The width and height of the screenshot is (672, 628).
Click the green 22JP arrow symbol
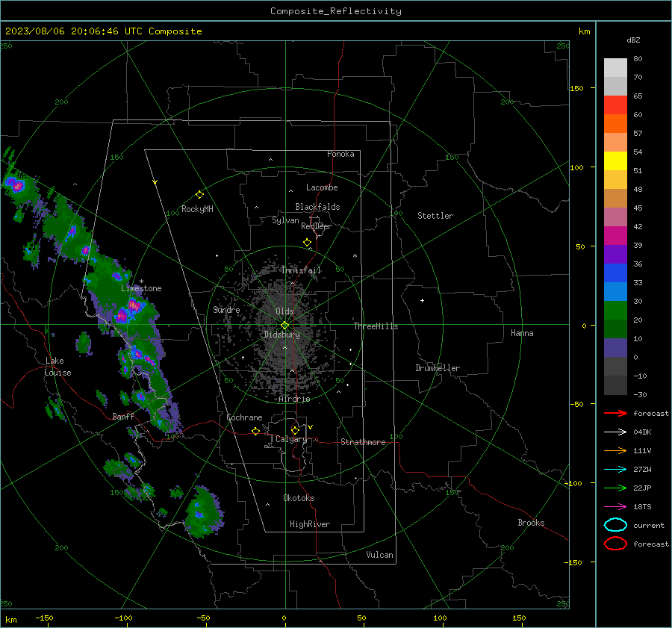[615, 488]
